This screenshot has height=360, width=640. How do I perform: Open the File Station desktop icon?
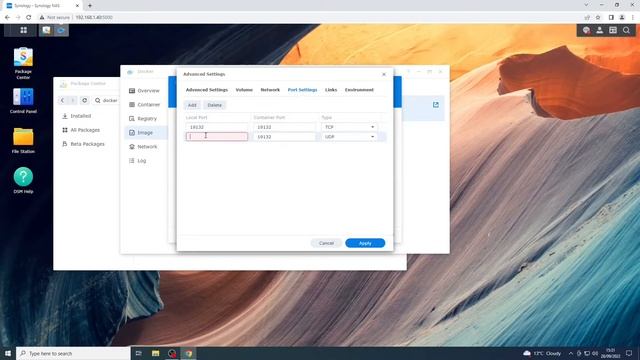click(x=23, y=141)
